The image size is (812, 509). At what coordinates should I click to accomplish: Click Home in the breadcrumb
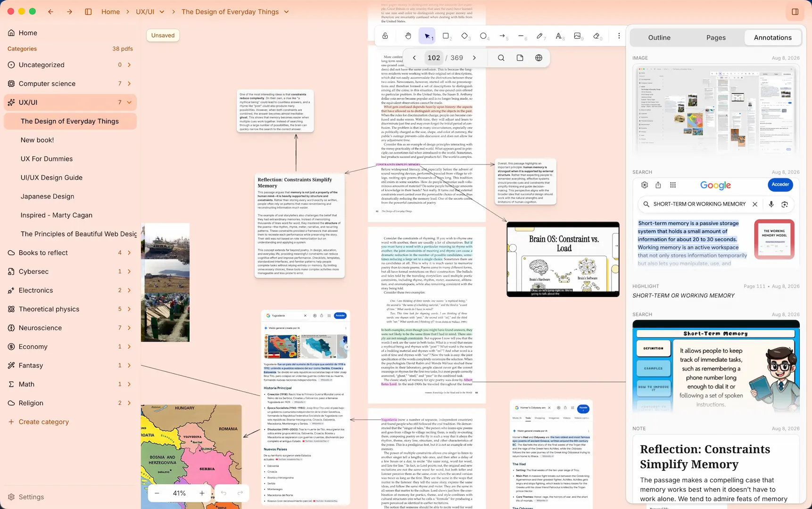(x=111, y=12)
